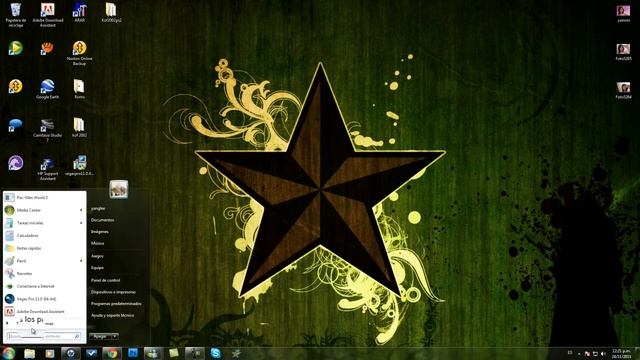The height and width of the screenshot is (360, 640).
Task: Click the Action Center flag in tray
Action: (x=587, y=353)
